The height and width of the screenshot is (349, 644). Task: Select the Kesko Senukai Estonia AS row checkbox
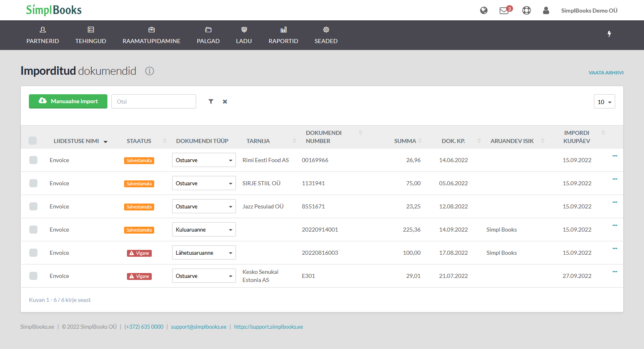click(33, 276)
